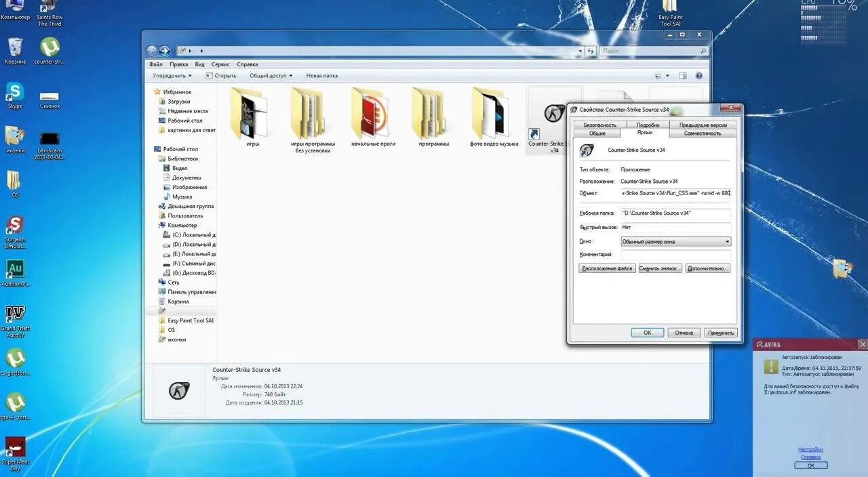The height and width of the screenshot is (477, 868).
Task: Select the 'программы' folder
Action: coord(433,118)
